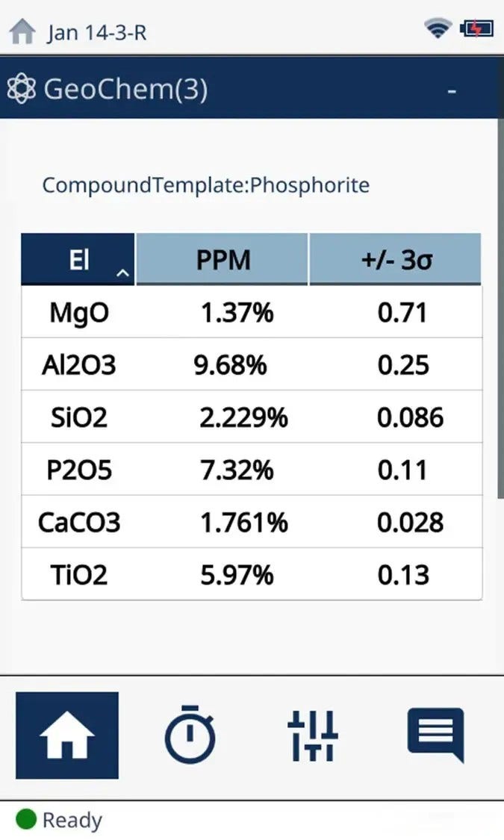The width and height of the screenshot is (504, 840).
Task: Sort table by the El column header
Action: (x=78, y=260)
